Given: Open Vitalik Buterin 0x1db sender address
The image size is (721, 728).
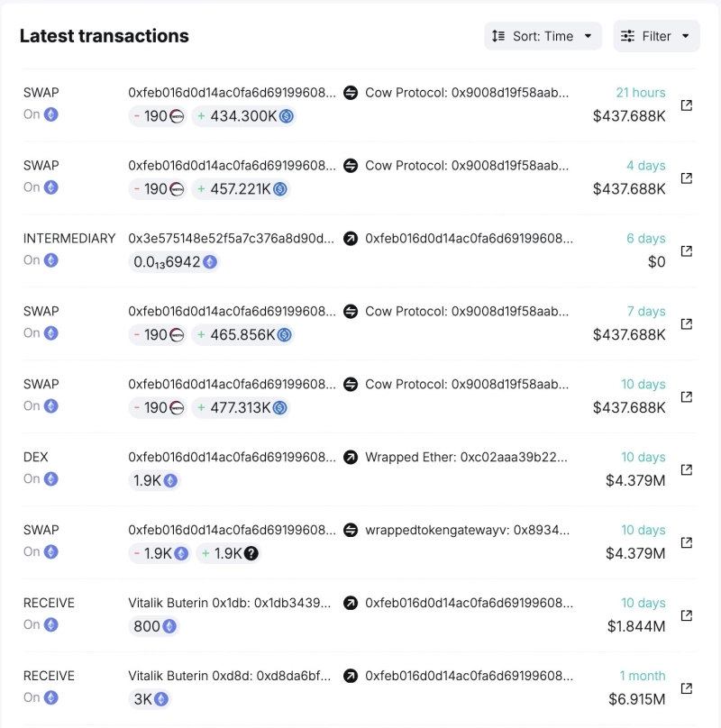Looking at the screenshot, I should click(229, 603).
